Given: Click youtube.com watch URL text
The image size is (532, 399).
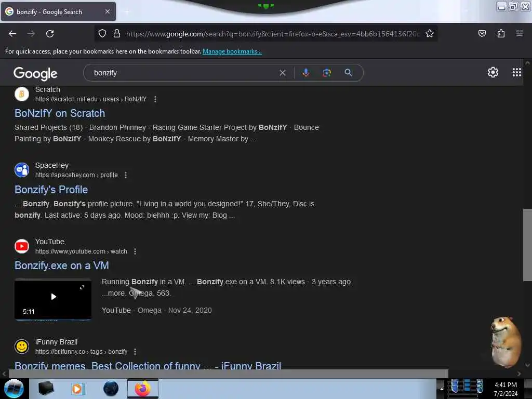Looking at the screenshot, I should coord(82,251).
